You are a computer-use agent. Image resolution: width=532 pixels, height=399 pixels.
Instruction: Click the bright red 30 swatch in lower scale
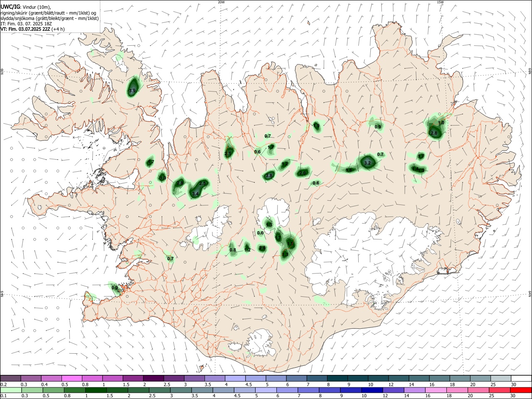521,390
